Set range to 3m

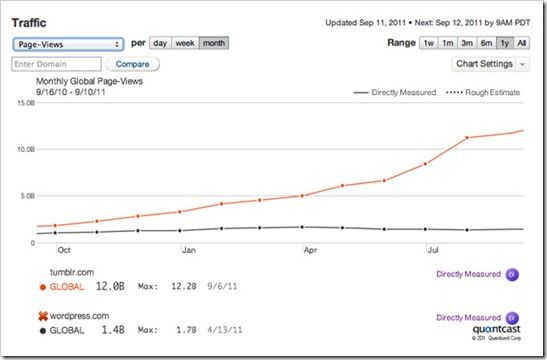click(467, 43)
